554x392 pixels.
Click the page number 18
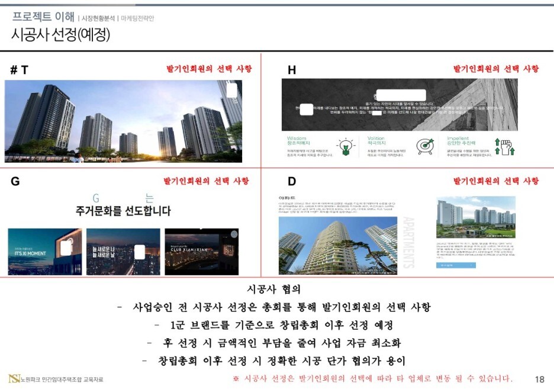(x=540, y=380)
